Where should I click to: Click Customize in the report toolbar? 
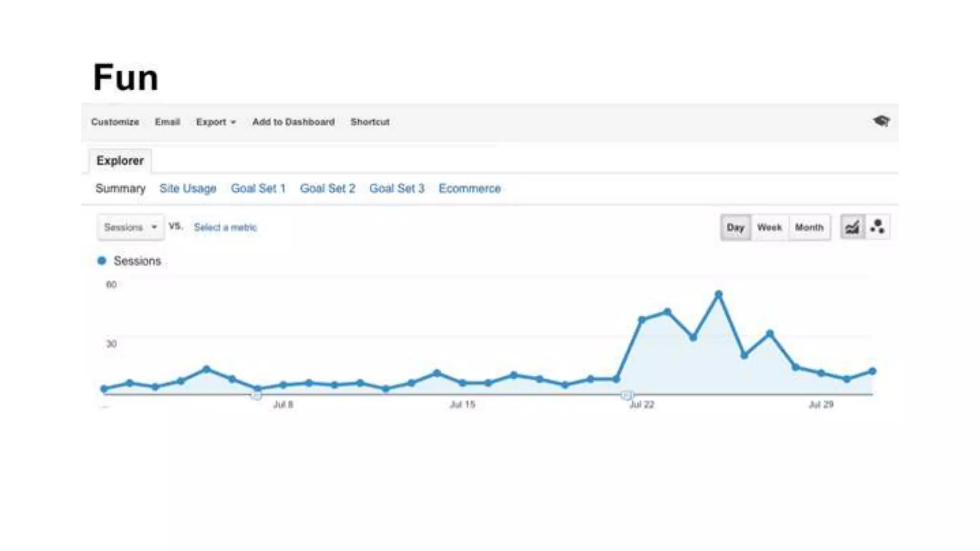[115, 122]
